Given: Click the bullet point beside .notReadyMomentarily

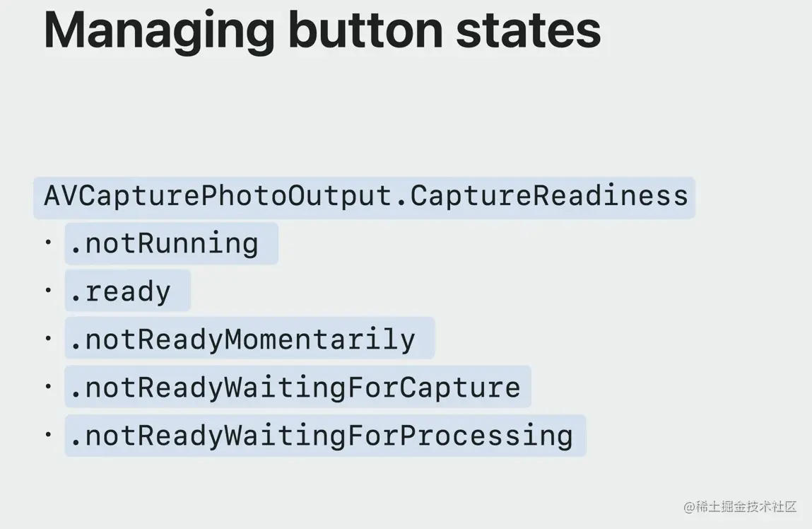Looking at the screenshot, I should (48, 338).
